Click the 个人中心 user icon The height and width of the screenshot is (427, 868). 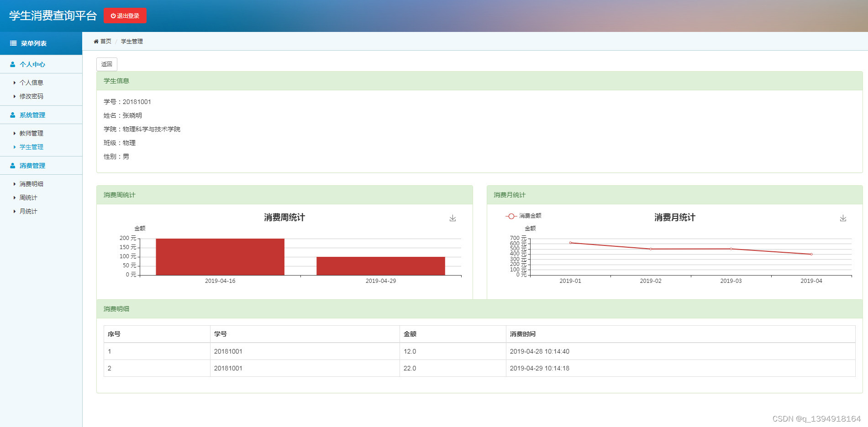(x=13, y=64)
